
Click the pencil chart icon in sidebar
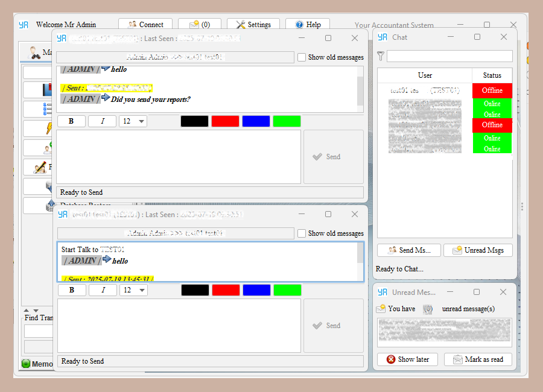tap(40, 168)
